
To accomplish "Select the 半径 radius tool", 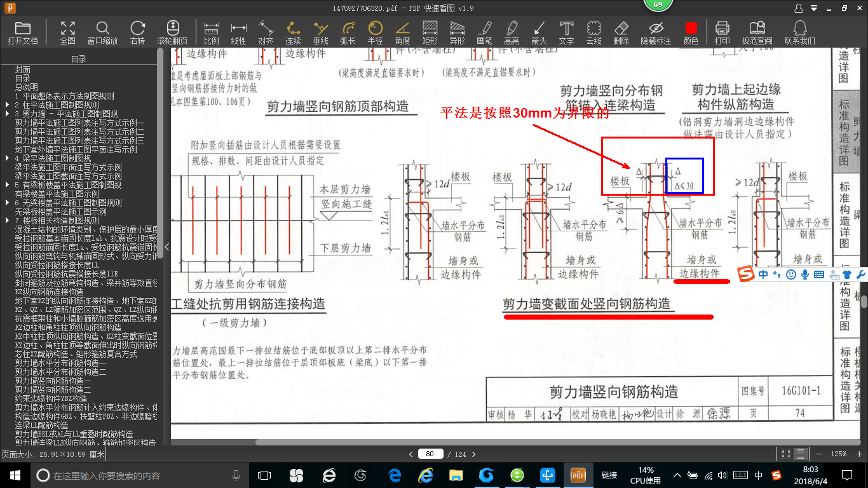I will (x=375, y=32).
